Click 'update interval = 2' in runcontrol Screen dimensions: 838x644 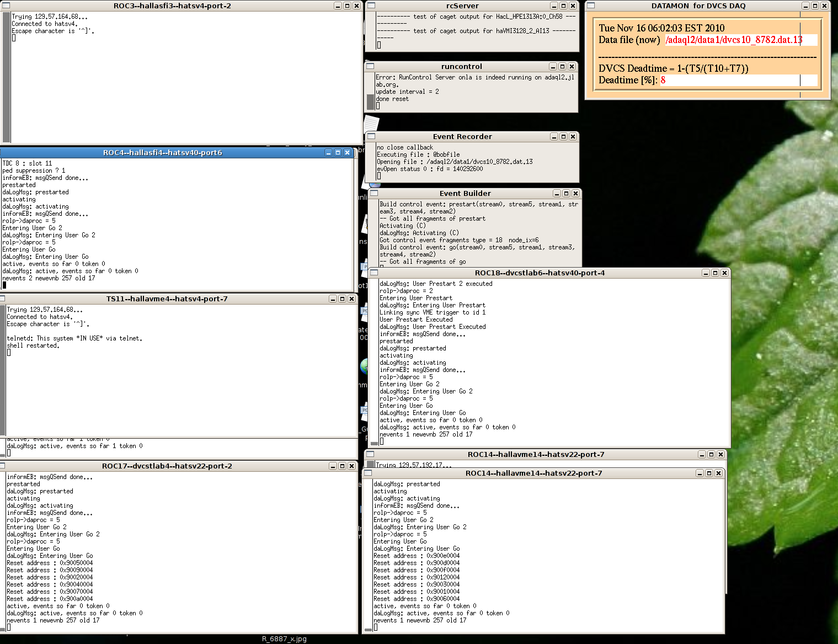(x=408, y=92)
